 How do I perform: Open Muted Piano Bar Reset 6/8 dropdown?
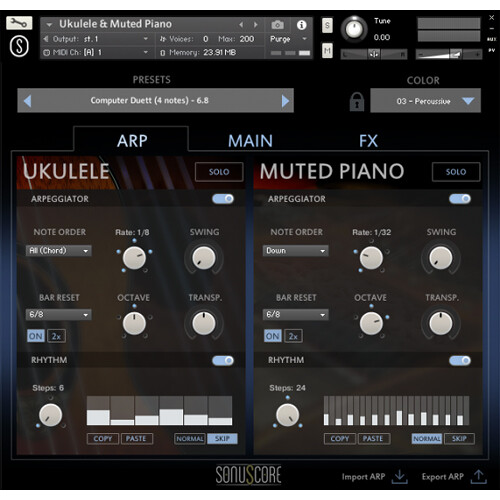(x=295, y=315)
